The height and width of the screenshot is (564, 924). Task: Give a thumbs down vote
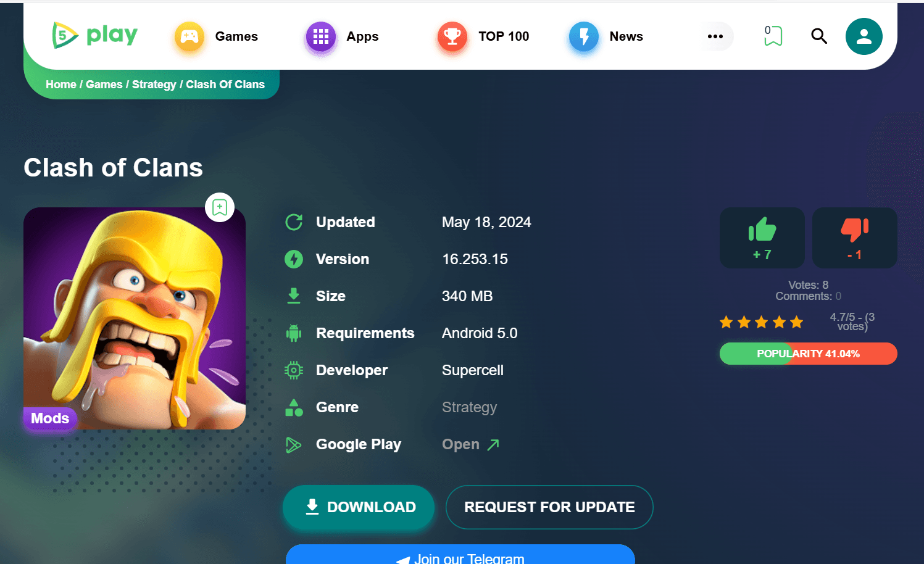click(x=855, y=238)
